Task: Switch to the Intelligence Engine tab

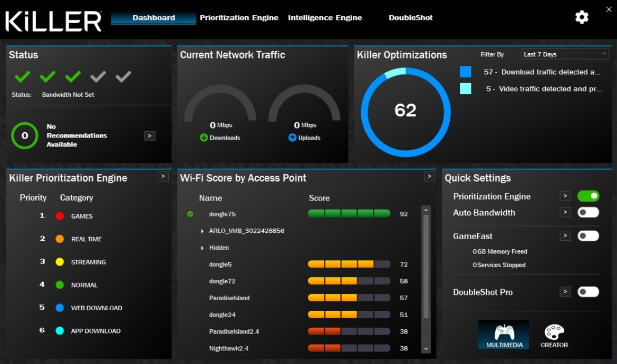Action: (x=325, y=18)
